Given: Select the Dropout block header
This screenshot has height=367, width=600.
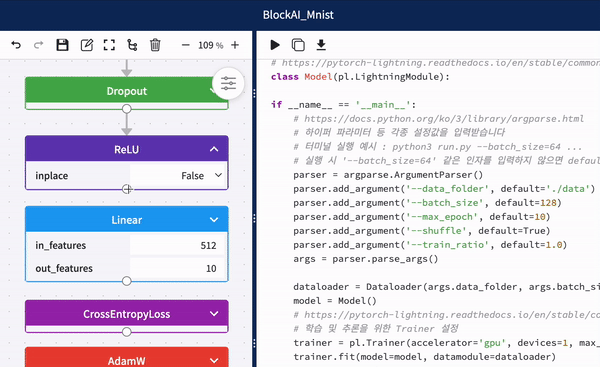Looking at the screenshot, I should tap(127, 91).
